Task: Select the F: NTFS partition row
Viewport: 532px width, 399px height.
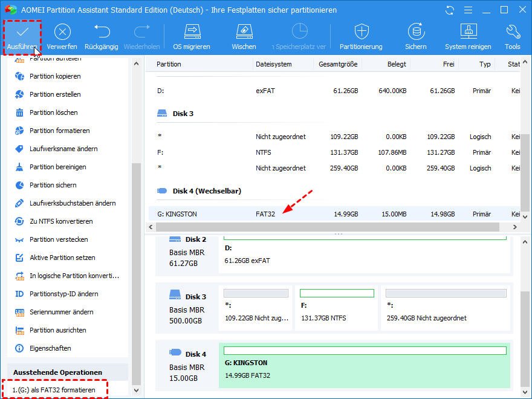Action: pyautogui.click(x=334, y=152)
